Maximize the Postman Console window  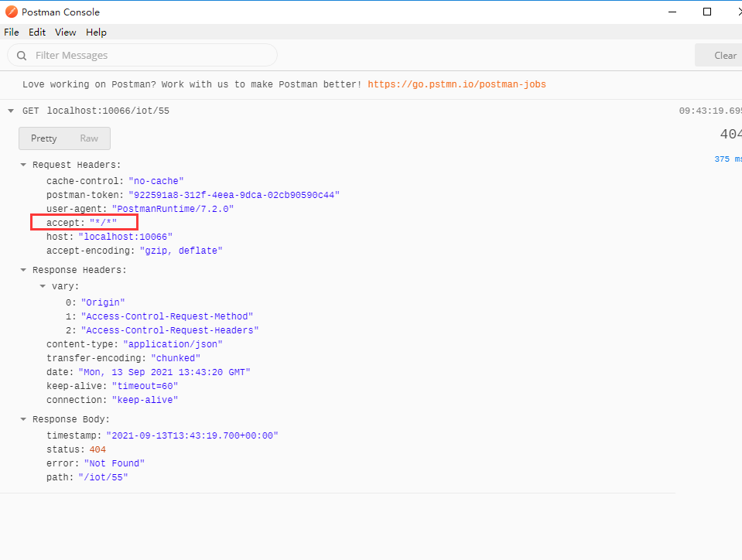(707, 12)
